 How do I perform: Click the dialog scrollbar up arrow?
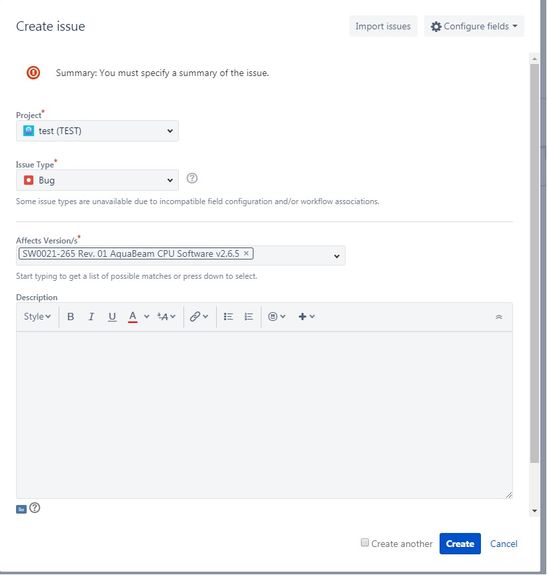534,58
